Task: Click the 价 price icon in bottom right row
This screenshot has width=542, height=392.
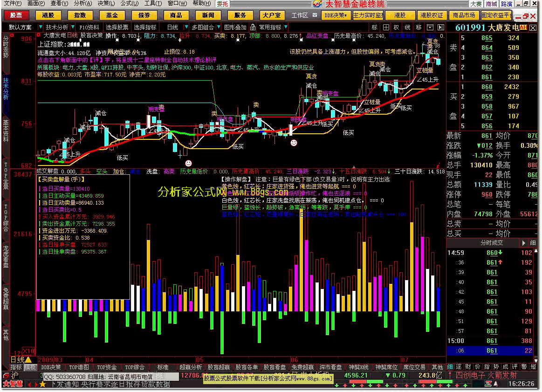Action: 478,367
